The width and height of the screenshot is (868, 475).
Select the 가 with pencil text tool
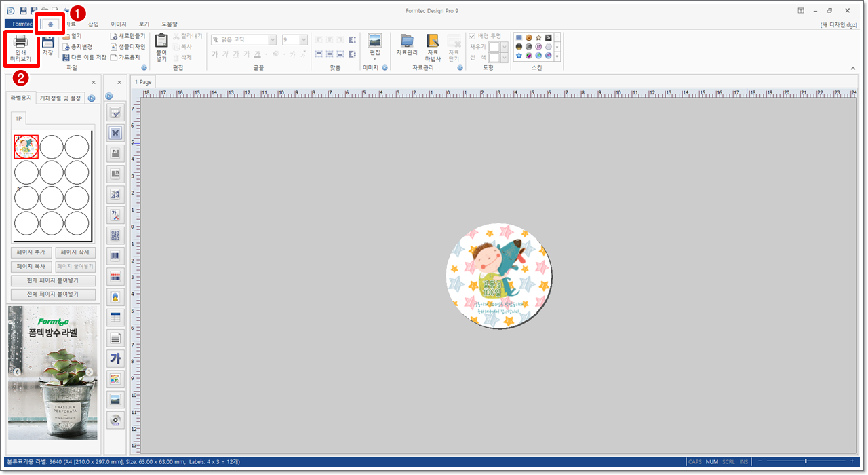[115, 215]
